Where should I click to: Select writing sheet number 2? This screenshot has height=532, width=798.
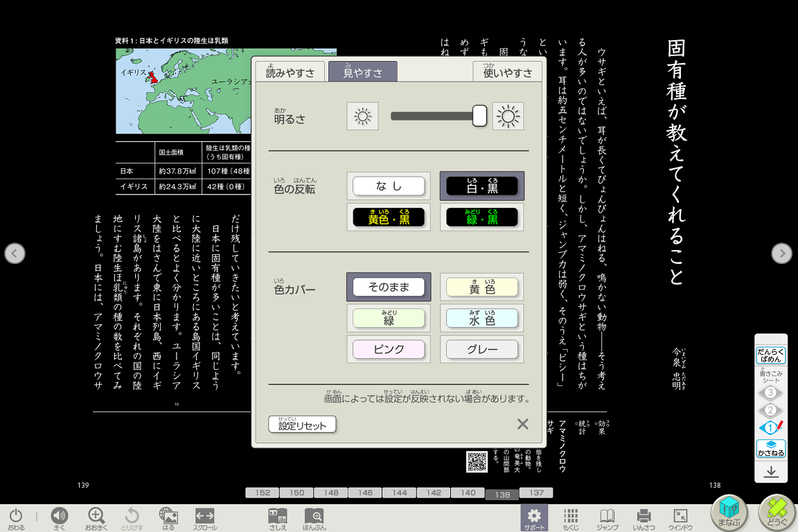click(770, 410)
